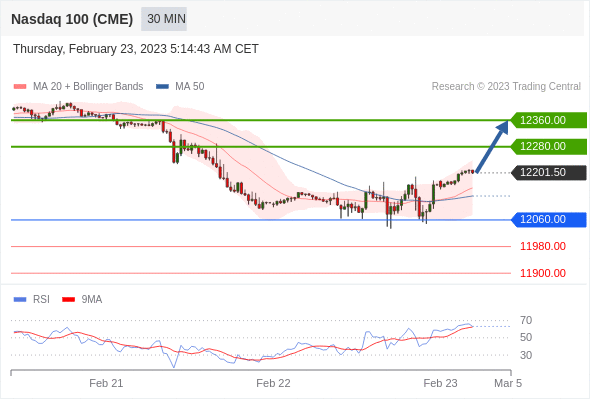Select the RSI legend label

[x=41, y=300]
